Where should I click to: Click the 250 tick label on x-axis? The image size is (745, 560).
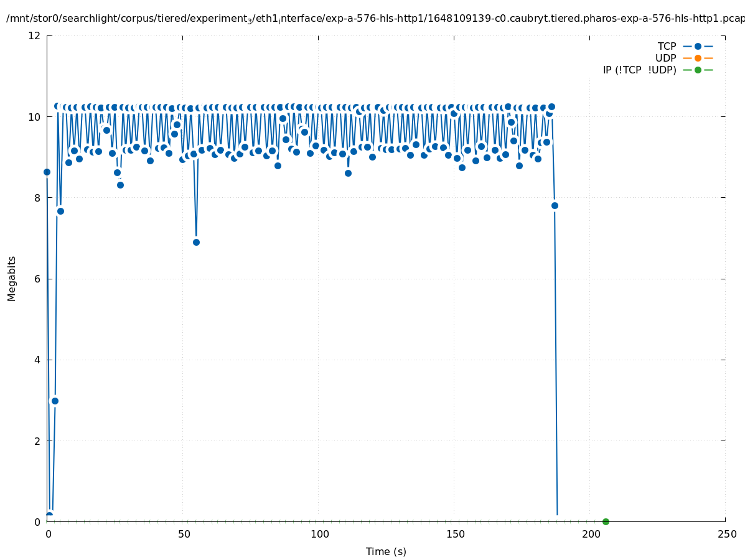[x=726, y=534]
